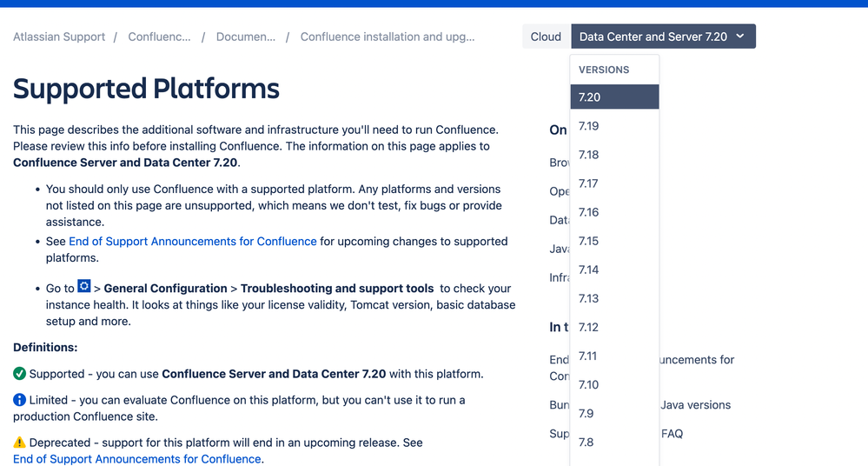Select version 7.16 from the list
Image resolution: width=868 pixels, height=466 pixels.
[614, 212]
